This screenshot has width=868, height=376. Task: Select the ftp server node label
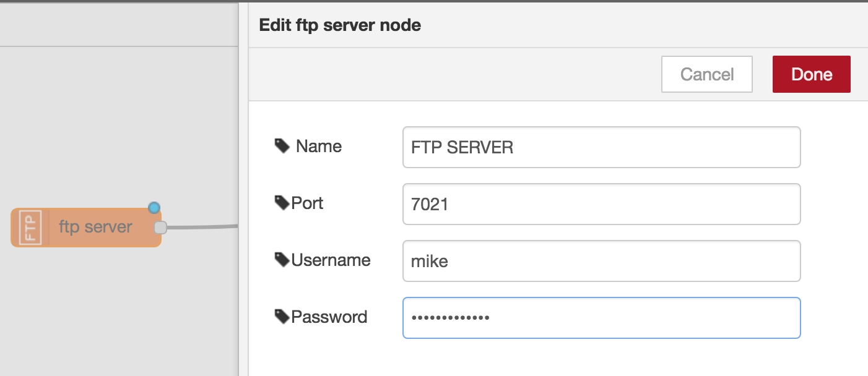(x=95, y=227)
